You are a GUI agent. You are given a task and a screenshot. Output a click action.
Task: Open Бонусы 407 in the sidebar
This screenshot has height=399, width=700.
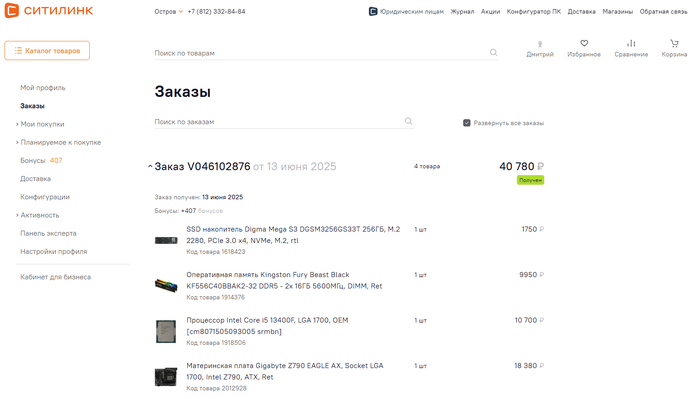coord(41,160)
